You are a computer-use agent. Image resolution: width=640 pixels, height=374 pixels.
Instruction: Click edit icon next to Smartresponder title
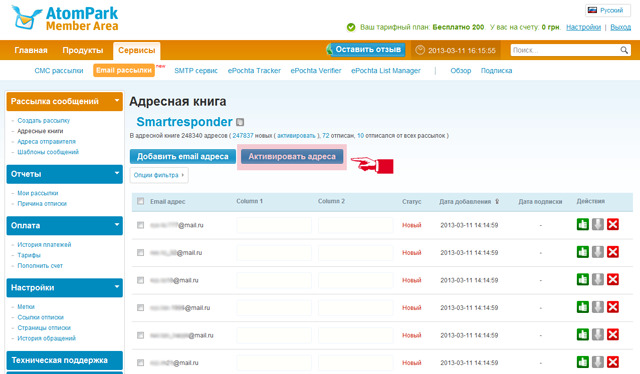240,122
